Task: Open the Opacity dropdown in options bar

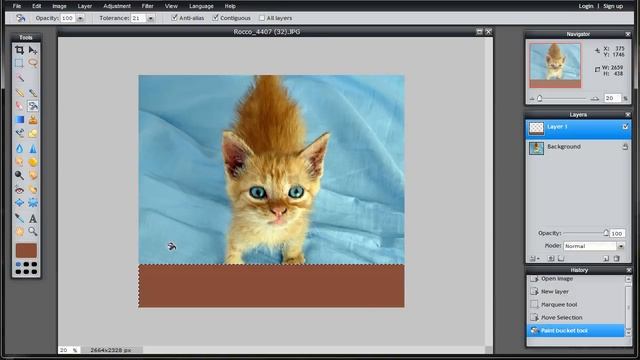Action: coord(80,18)
